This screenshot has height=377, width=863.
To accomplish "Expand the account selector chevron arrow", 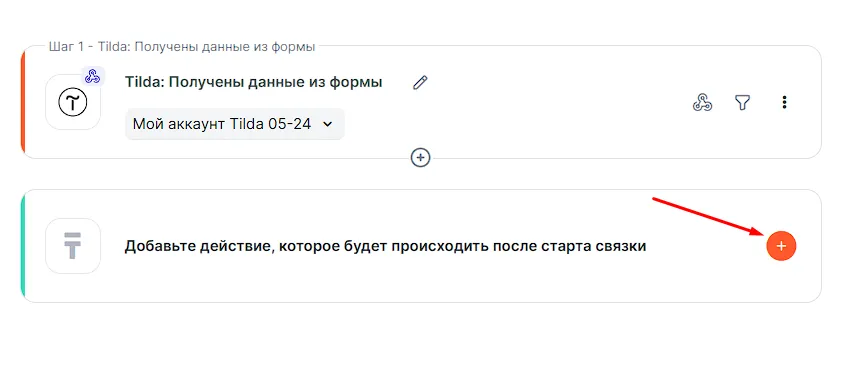I will tap(327, 124).
